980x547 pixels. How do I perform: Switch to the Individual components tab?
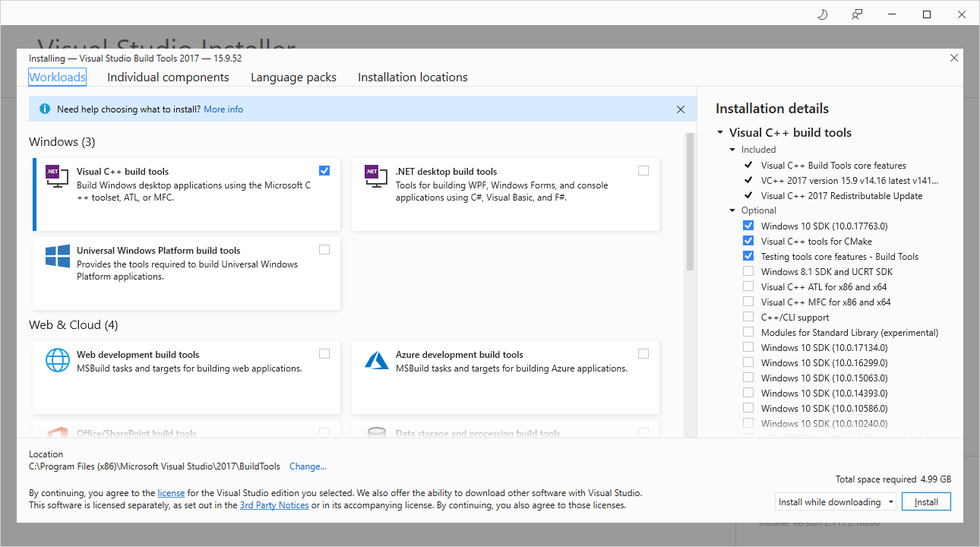(x=168, y=77)
